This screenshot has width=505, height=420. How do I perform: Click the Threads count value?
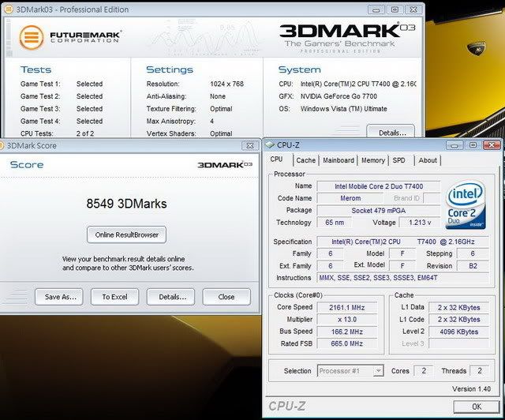[x=480, y=371]
